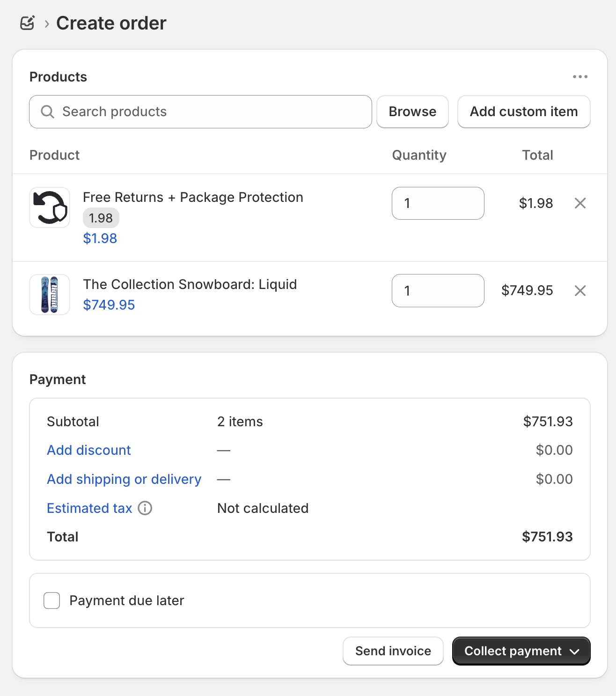616x696 pixels.
Task: Enable the Payment due later checkbox
Action: [x=51, y=600]
